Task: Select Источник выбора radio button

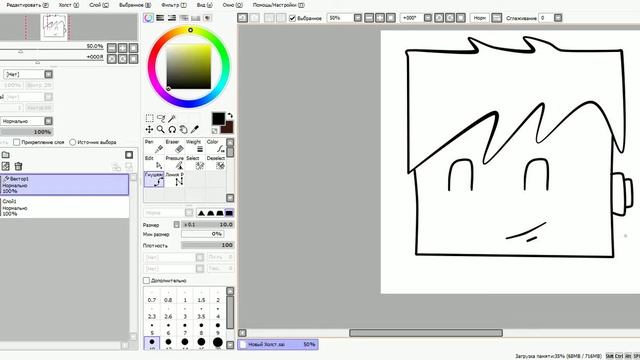Action: coord(73,142)
